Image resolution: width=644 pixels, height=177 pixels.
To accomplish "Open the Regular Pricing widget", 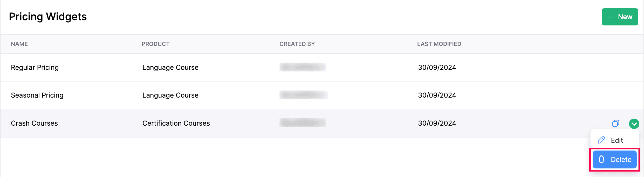I will point(35,67).
